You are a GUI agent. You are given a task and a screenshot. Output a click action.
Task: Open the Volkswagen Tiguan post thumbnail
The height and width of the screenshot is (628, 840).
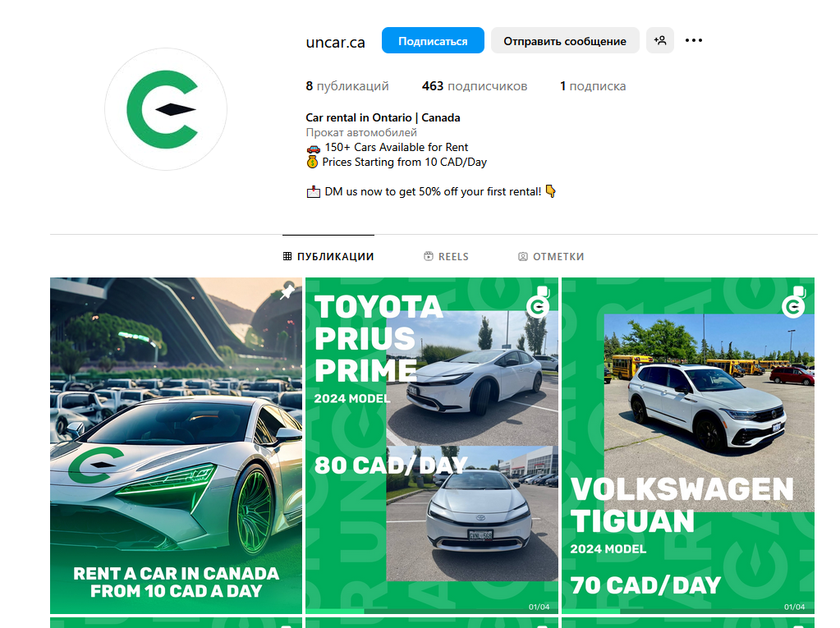coord(688,446)
